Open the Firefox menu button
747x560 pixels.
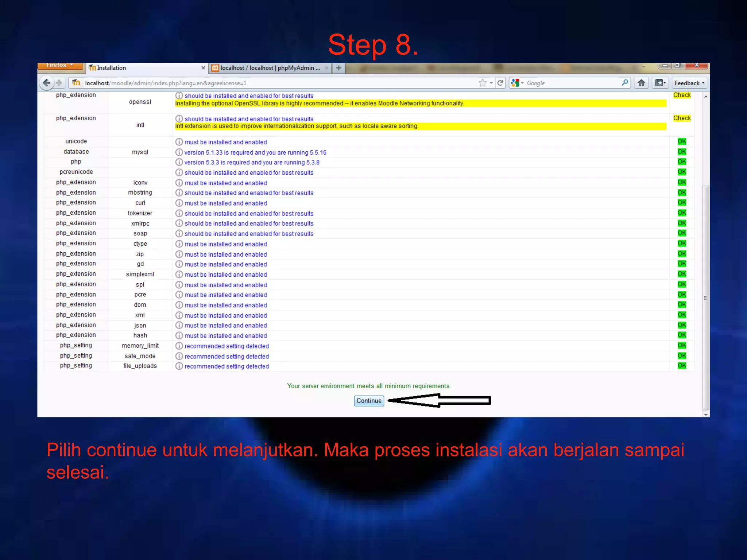coord(60,66)
